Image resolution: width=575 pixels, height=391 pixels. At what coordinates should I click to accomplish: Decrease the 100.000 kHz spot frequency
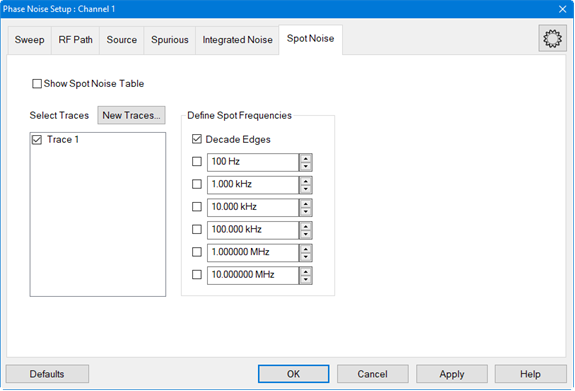pos(305,234)
